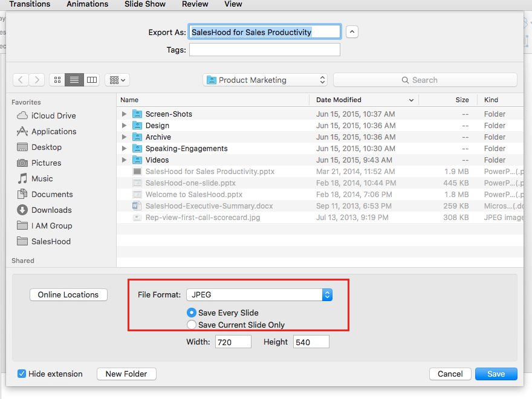This screenshot has width=532, height=399.
Task: Select iCloud Drive in Favorites
Action: (47, 115)
